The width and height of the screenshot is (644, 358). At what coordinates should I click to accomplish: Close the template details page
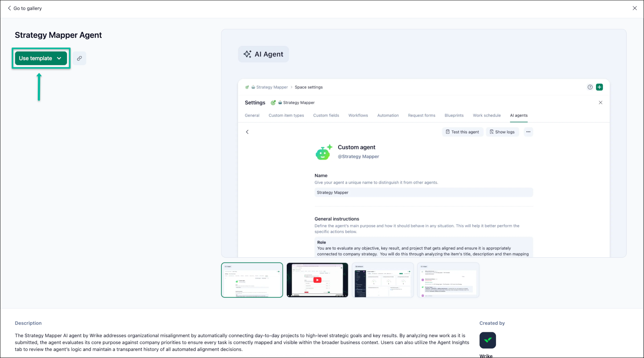click(635, 8)
